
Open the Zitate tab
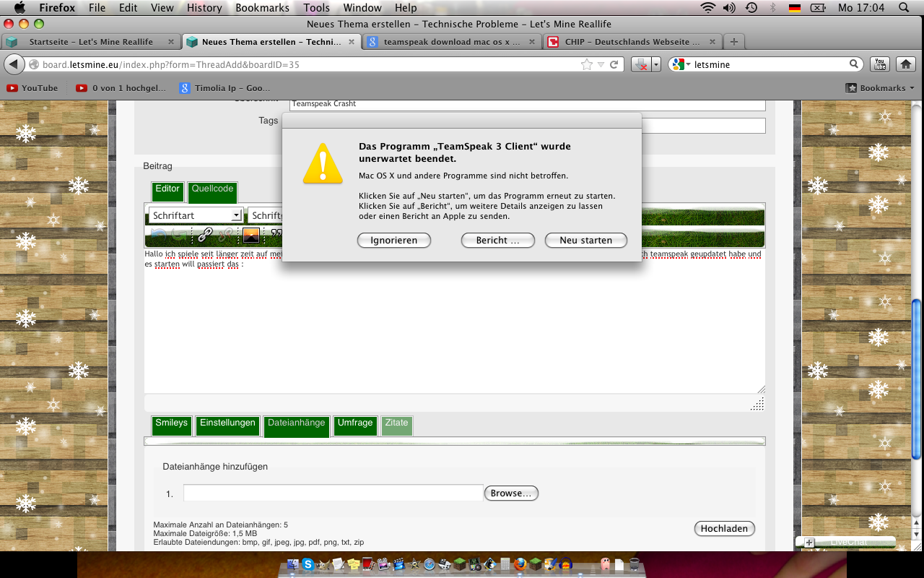pyautogui.click(x=397, y=426)
